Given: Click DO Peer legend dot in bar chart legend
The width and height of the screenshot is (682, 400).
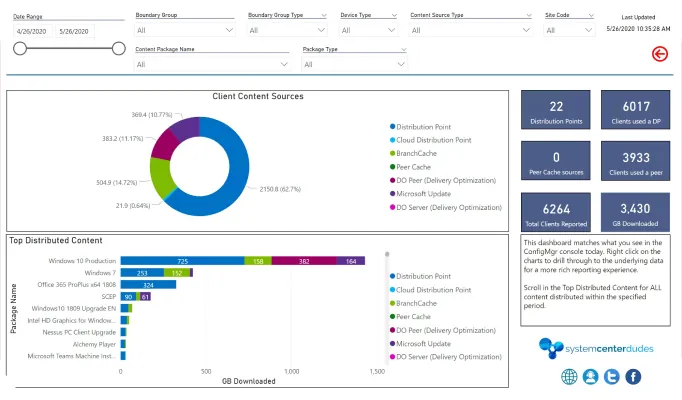Looking at the screenshot, I should click(392, 330).
